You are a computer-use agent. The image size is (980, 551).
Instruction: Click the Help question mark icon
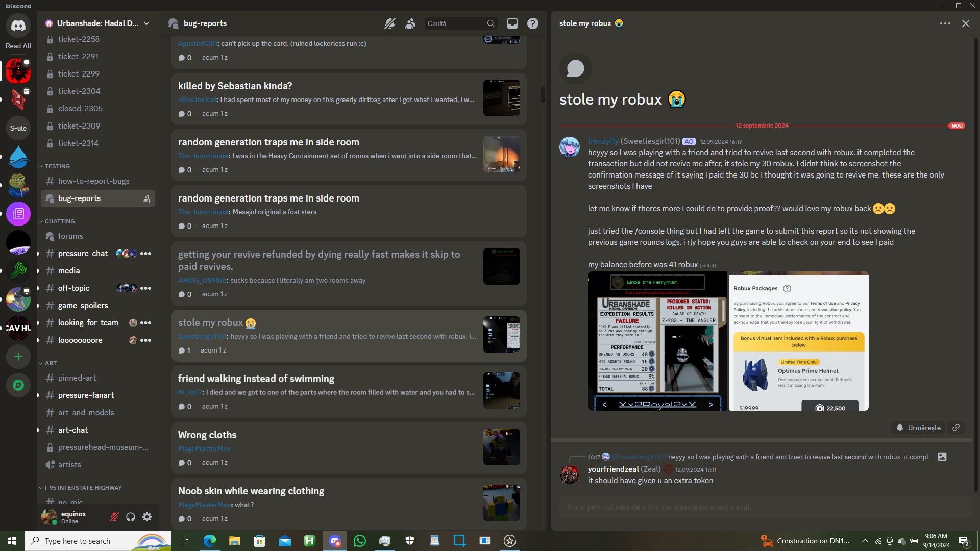[x=532, y=23]
